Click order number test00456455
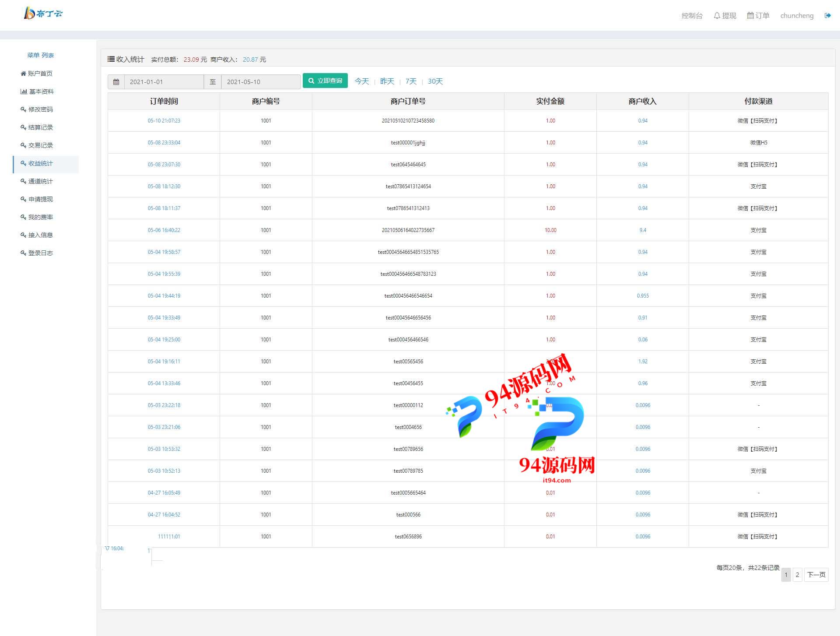The image size is (840, 636). (408, 383)
